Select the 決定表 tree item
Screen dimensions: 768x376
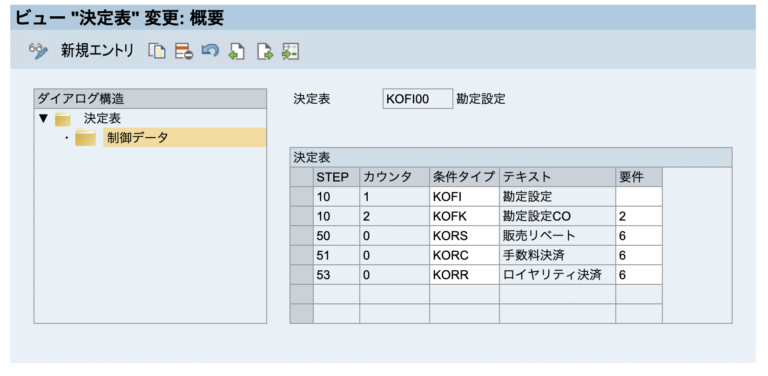click(102, 118)
